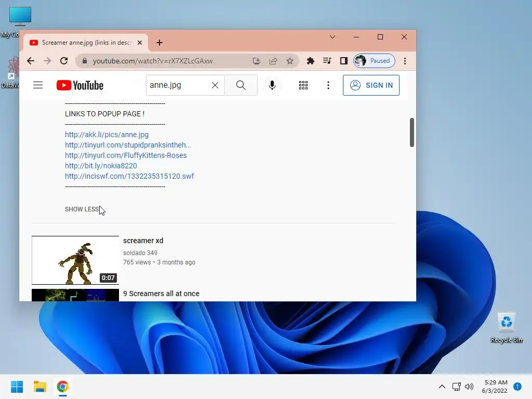Screen dimensions: 532x399
Task: Maximize the Chrome window
Action: [380, 37]
